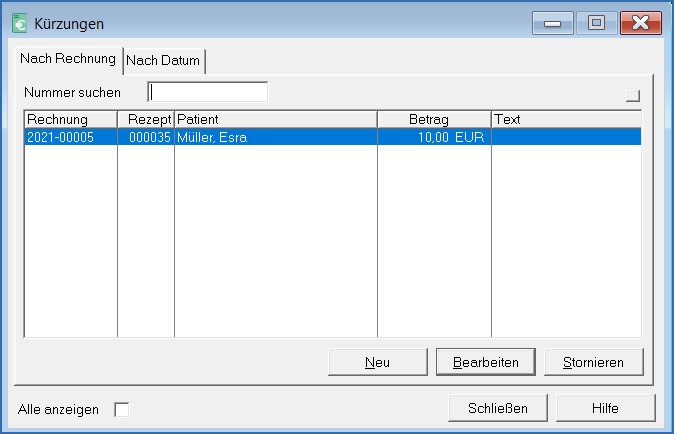674x434 pixels.
Task: Select the Nach Rechnung tab
Action: click(67, 59)
